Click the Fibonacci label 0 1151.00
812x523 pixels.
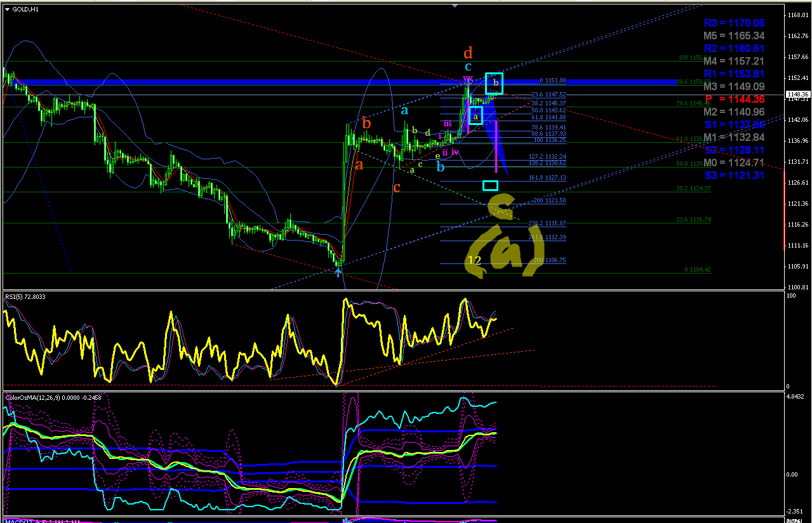tap(552, 81)
